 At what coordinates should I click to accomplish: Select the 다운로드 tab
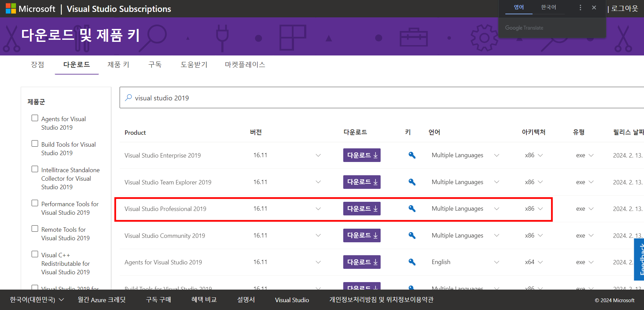coord(77,64)
